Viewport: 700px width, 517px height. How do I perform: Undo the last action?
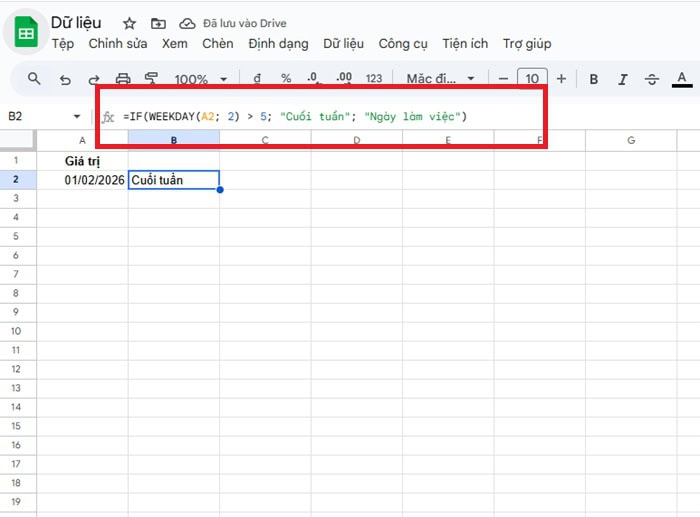65,79
